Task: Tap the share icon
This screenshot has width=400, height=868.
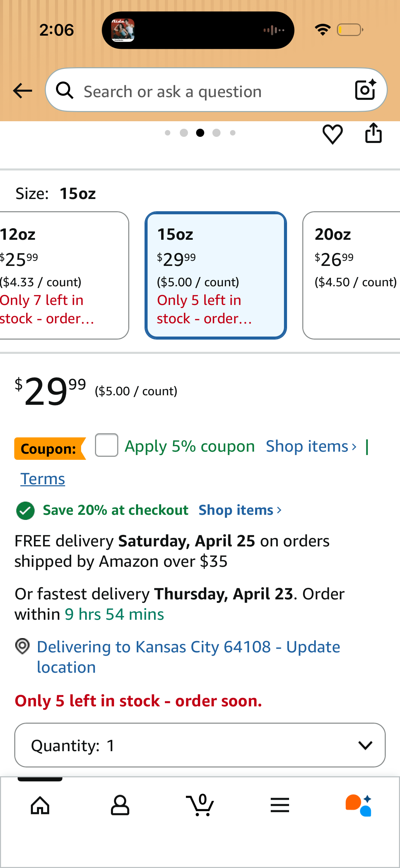Action: (x=373, y=133)
